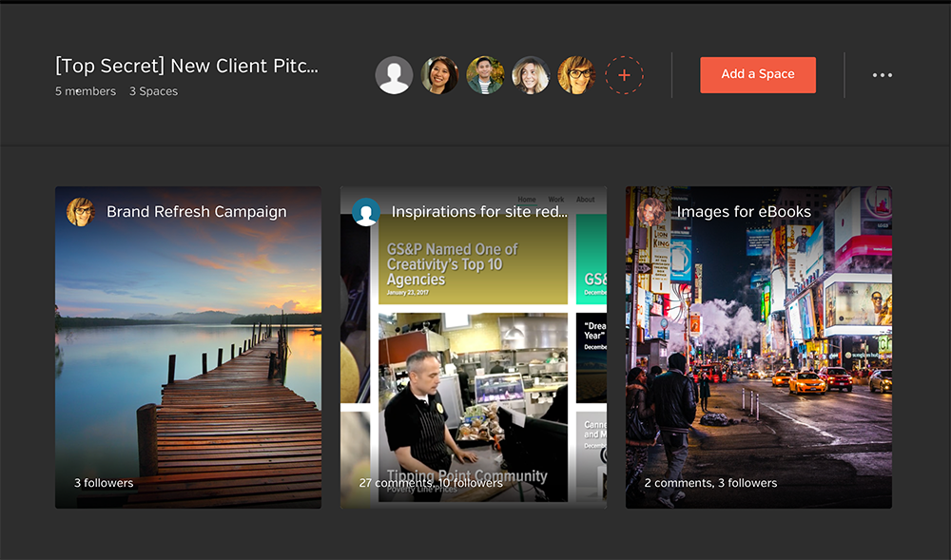Screen dimensions: 951x560
Task: Select the man's member avatar in header
Action: coord(485,75)
